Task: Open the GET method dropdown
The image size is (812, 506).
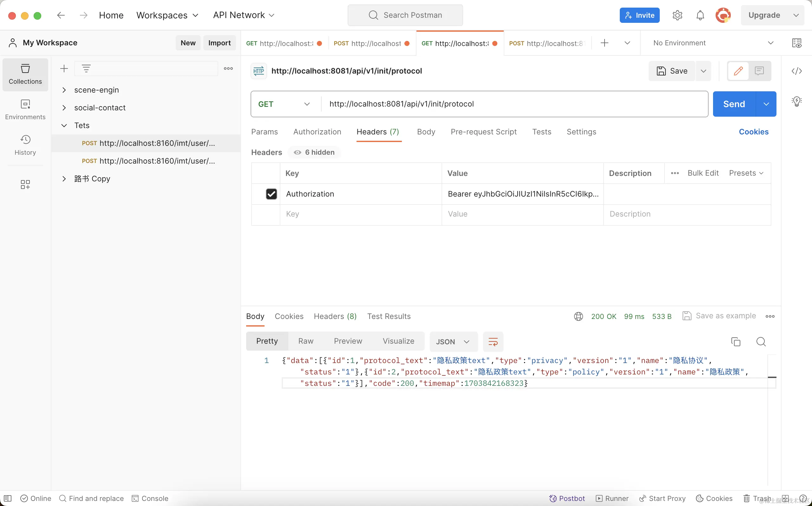Action: pos(284,104)
